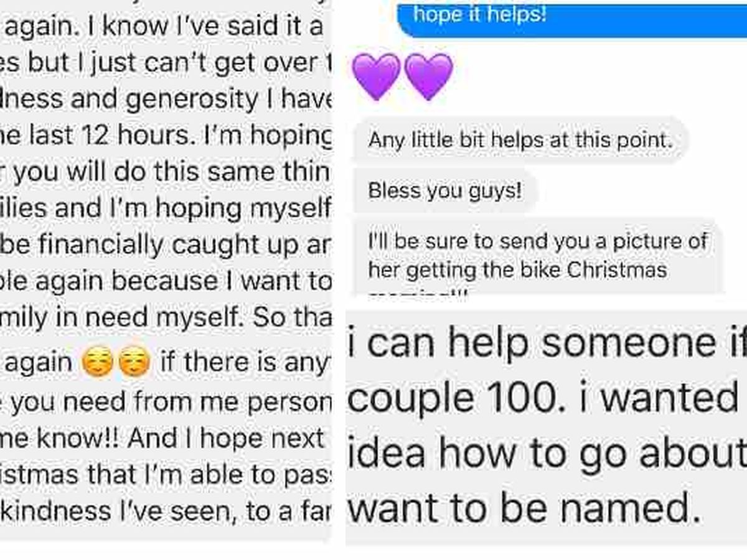Select the 'Any little bit helps at this point.' bubble
The width and height of the screenshot is (747, 560).
(520, 141)
